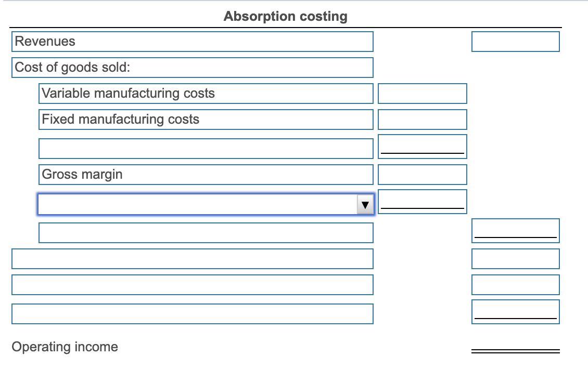The image size is (588, 370).
Task: Select the Gross margin label box
Action: point(206,175)
